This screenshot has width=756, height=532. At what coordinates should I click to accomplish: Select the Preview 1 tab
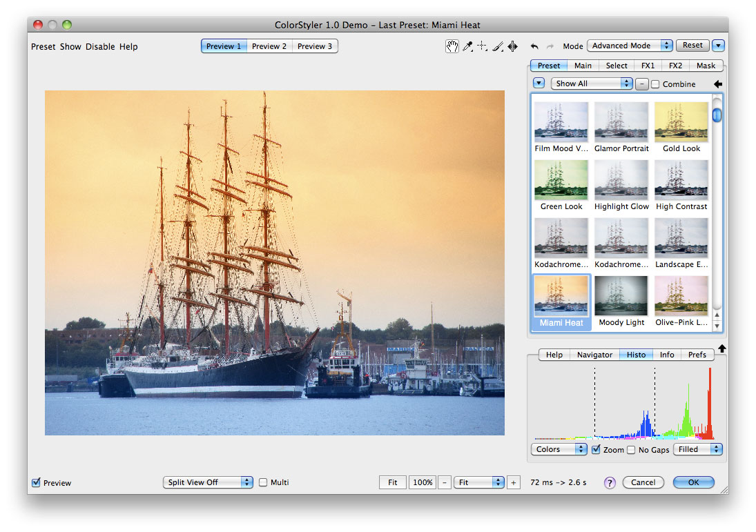click(224, 46)
